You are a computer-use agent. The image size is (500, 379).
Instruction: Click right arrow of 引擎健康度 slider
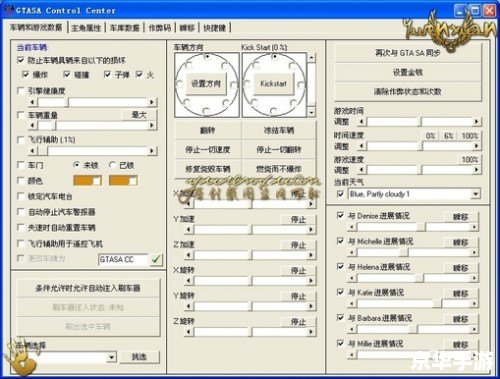click(152, 102)
